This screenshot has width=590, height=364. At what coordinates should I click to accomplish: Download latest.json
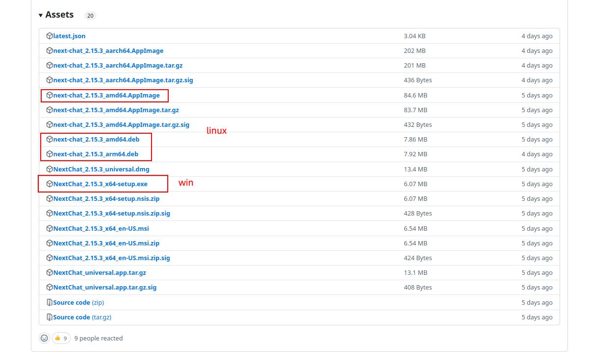(69, 36)
